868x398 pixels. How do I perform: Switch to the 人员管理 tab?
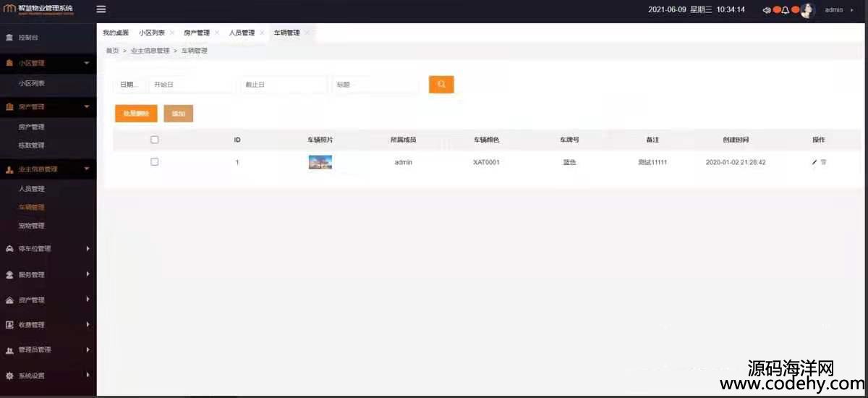(x=242, y=33)
